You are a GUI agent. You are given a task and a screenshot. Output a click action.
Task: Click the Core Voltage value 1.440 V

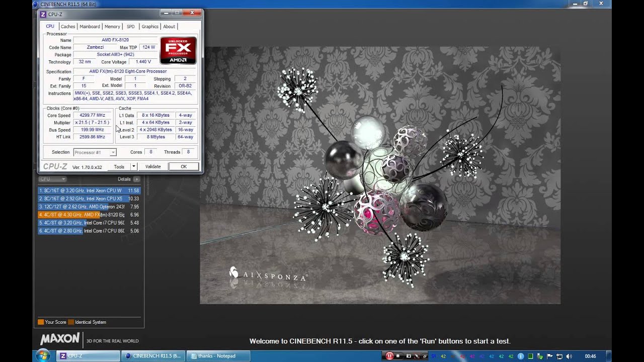[143, 62]
